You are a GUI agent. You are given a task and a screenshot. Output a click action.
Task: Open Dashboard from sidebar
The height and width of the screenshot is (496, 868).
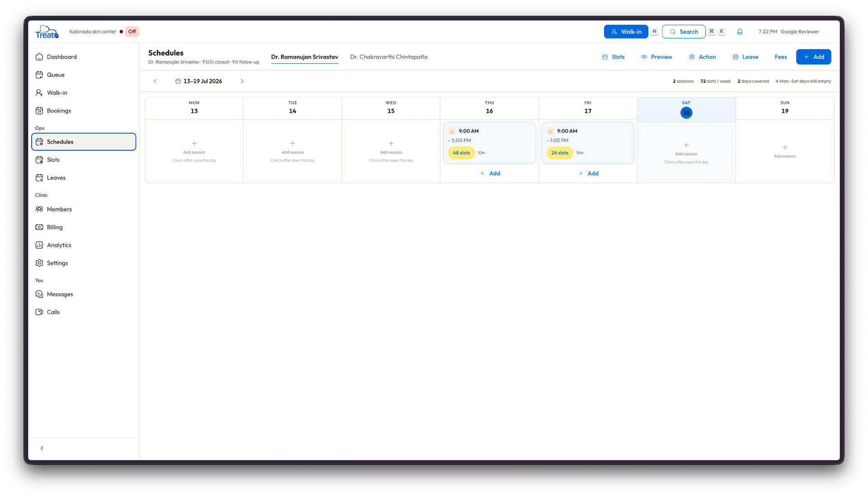click(84, 57)
